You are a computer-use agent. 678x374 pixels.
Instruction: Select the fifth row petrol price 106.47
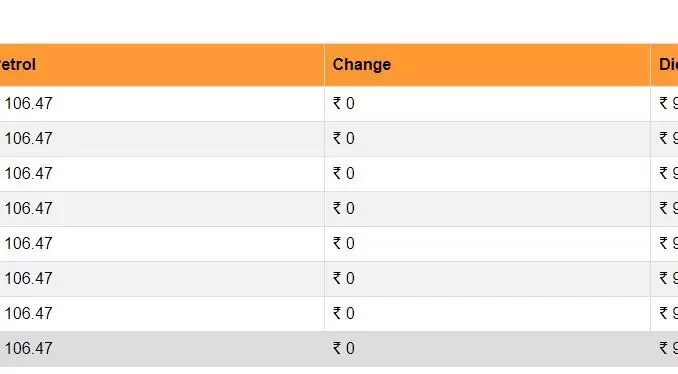[x=28, y=243]
